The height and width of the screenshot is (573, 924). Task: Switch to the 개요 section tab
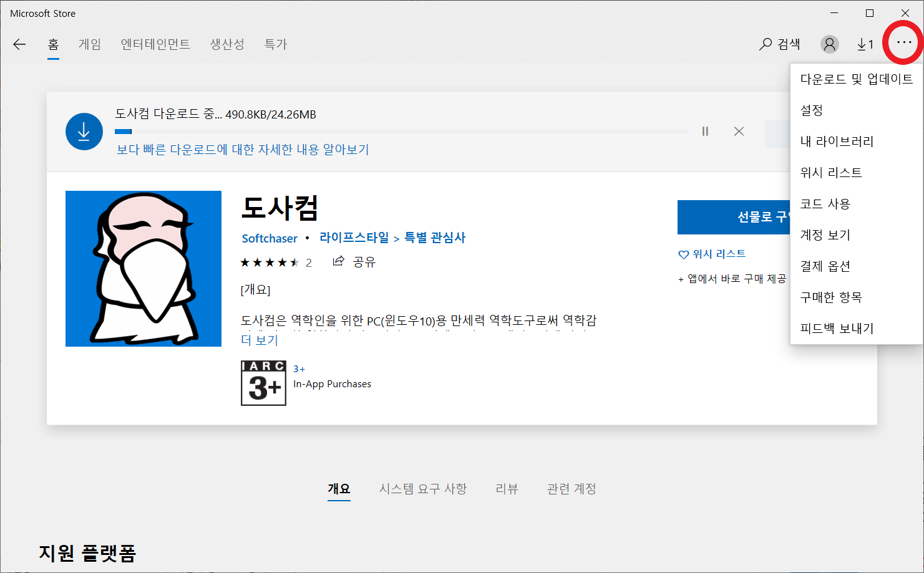(339, 489)
